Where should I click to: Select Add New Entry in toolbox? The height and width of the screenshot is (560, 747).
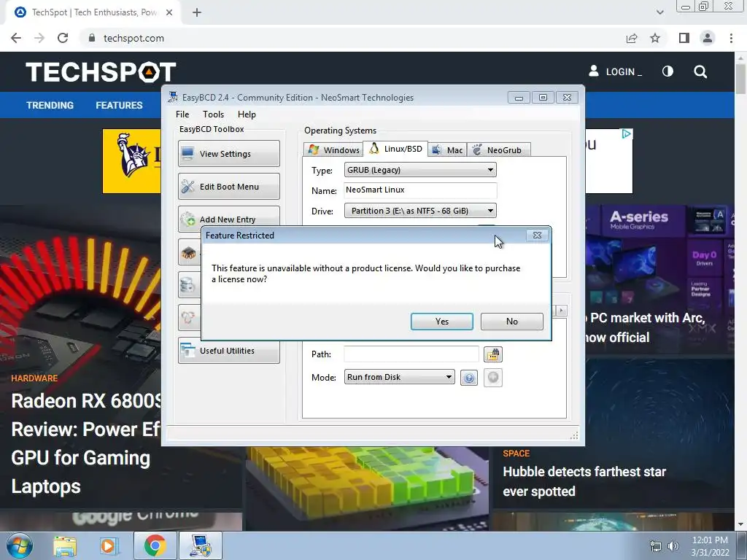click(228, 219)
